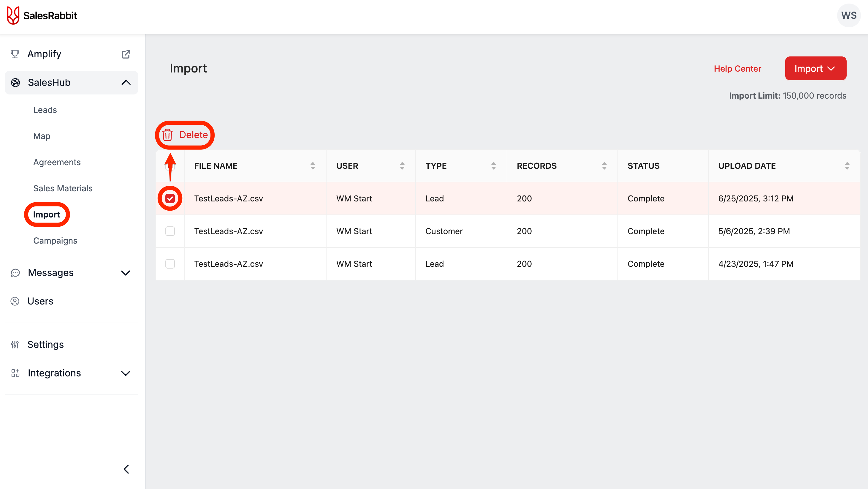Click upload date 4/23/2025, 1:47 PM
The width and height of the screenshot is (868, 489).
click(756, 264)
